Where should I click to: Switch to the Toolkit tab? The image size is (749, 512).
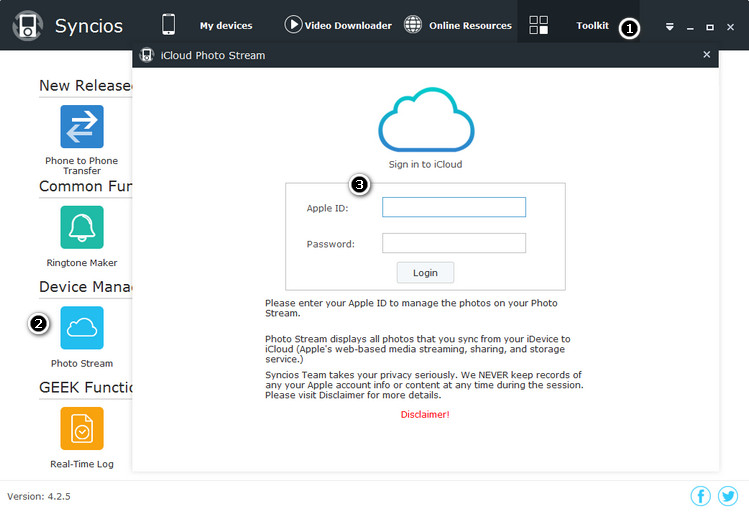coord(592,26)
